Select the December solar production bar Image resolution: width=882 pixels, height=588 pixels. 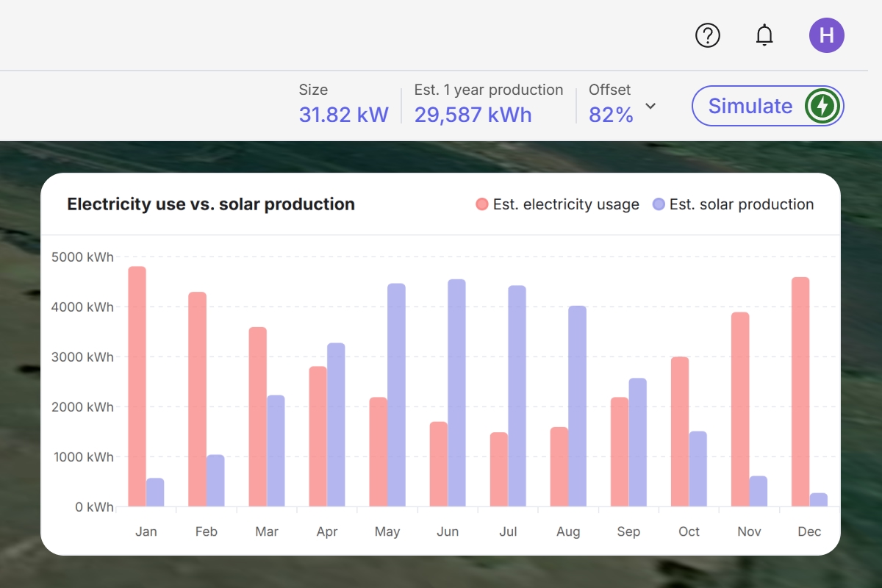819,500
